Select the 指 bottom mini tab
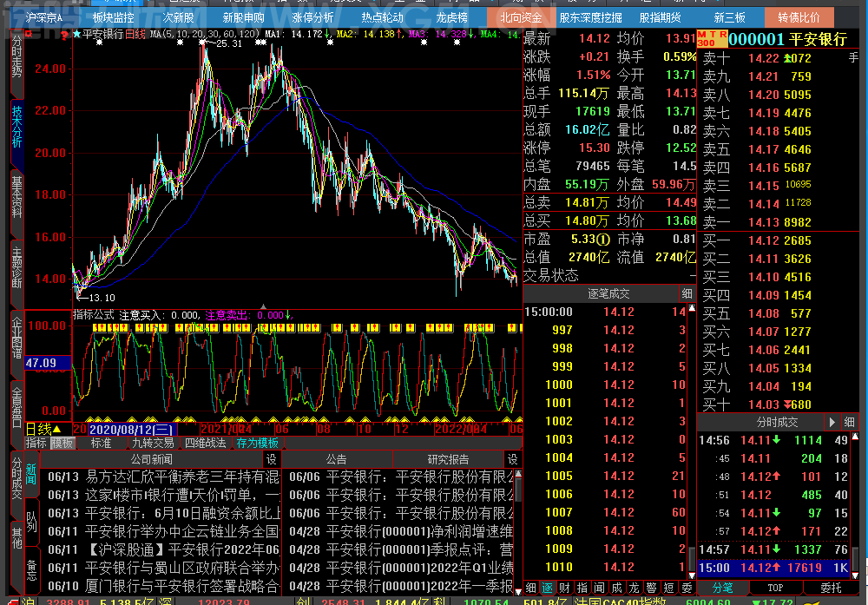868x605 pixels. 582,588
